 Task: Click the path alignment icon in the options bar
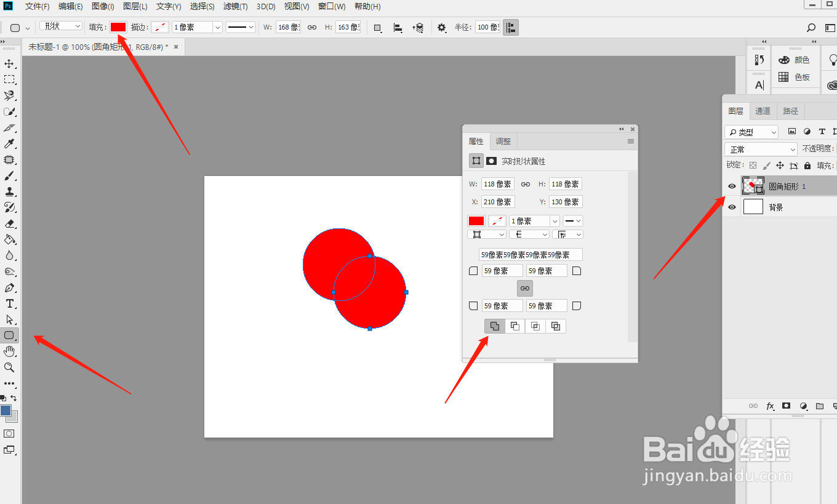pyautogui.click(x=398, y=27)
